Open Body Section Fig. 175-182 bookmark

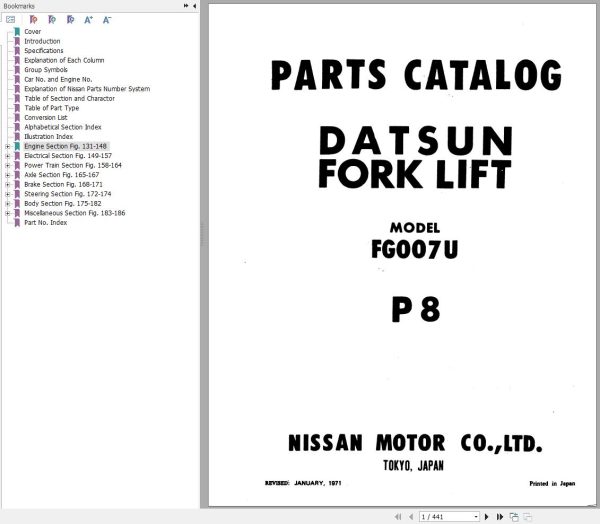tap(63, 204)
